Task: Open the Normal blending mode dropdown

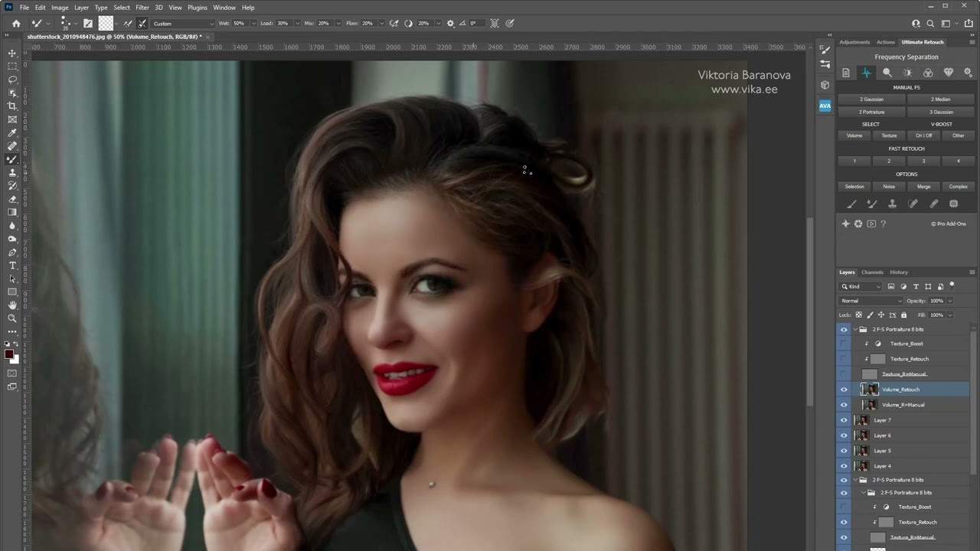Action: [x=869, y=300]
